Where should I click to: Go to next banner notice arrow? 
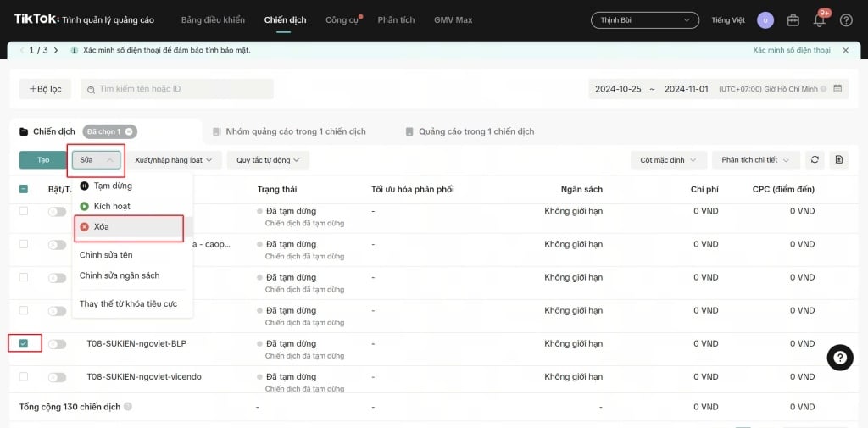coord(56,50)
